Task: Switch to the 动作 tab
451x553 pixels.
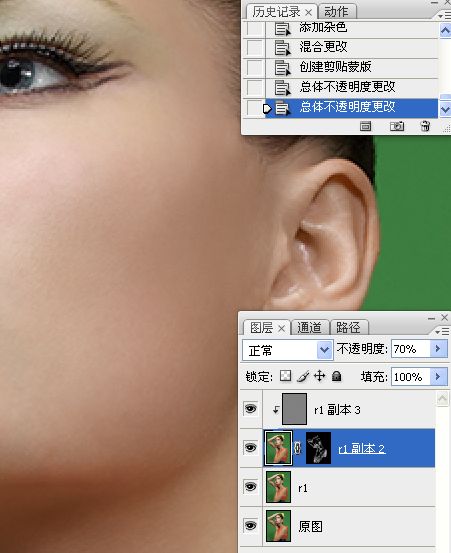Action: [x=336, y=12]
